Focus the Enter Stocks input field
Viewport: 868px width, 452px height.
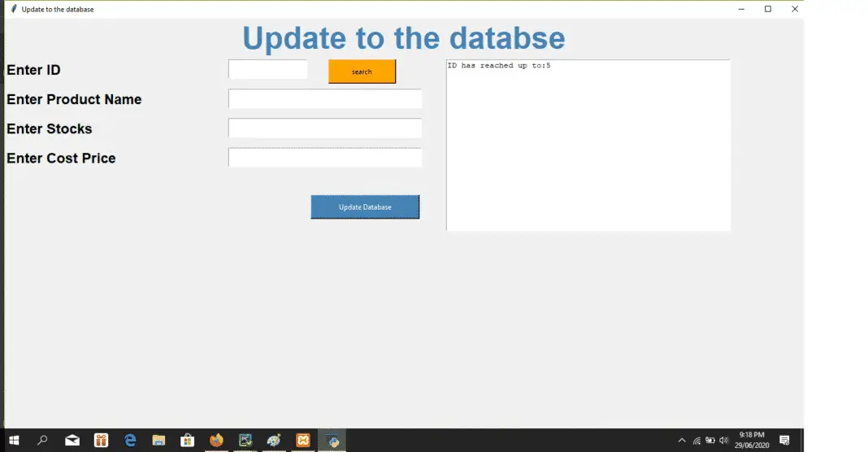(x=325, y=128)
